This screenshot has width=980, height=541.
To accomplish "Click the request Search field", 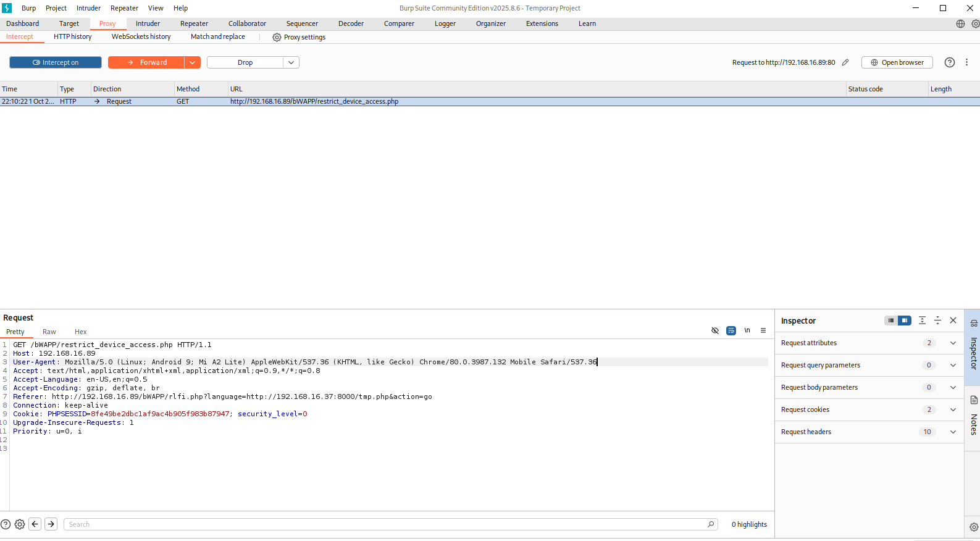I will pyautogui.click(x=390, y=524).
